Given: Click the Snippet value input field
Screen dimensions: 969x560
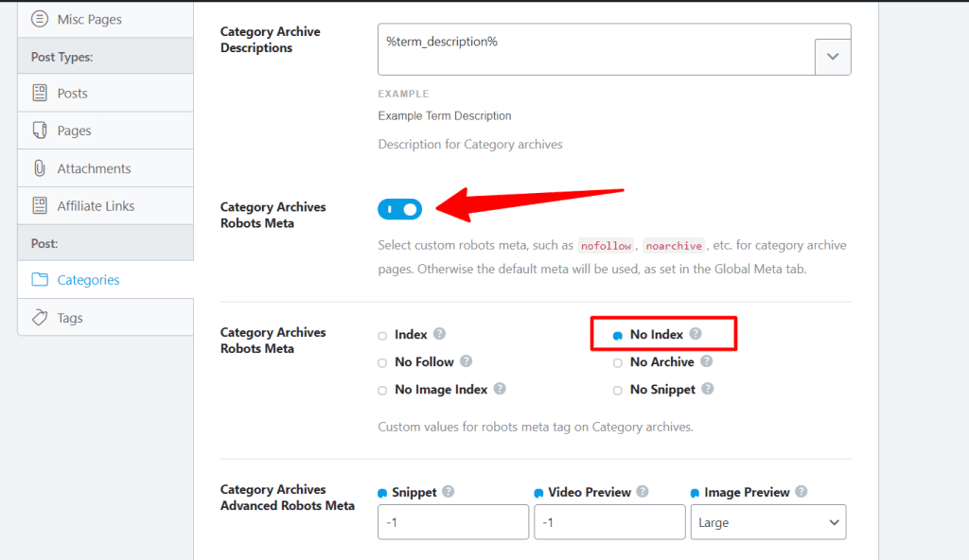Looking at the screenshot, I should tap(453, 522).
